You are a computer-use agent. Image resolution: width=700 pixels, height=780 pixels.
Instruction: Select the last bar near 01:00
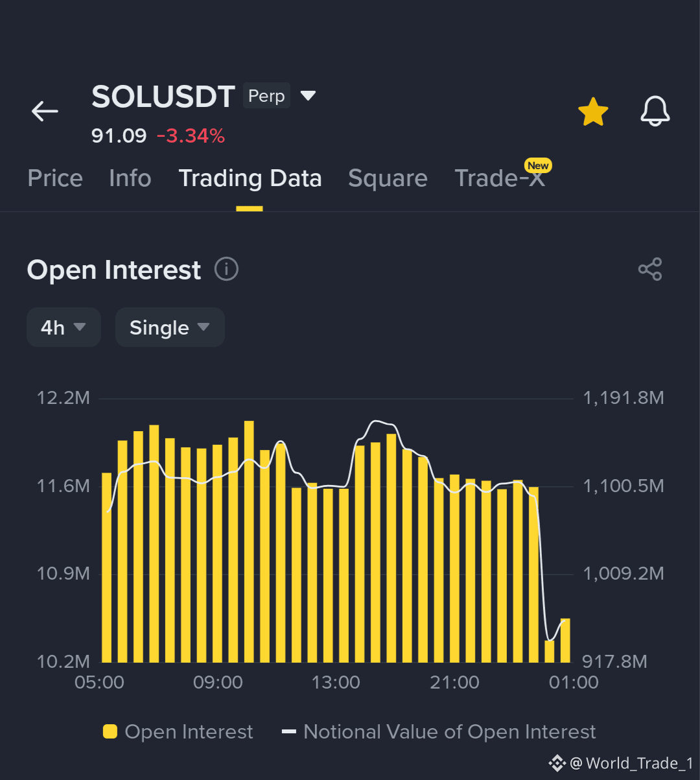(x=565, y=641)
